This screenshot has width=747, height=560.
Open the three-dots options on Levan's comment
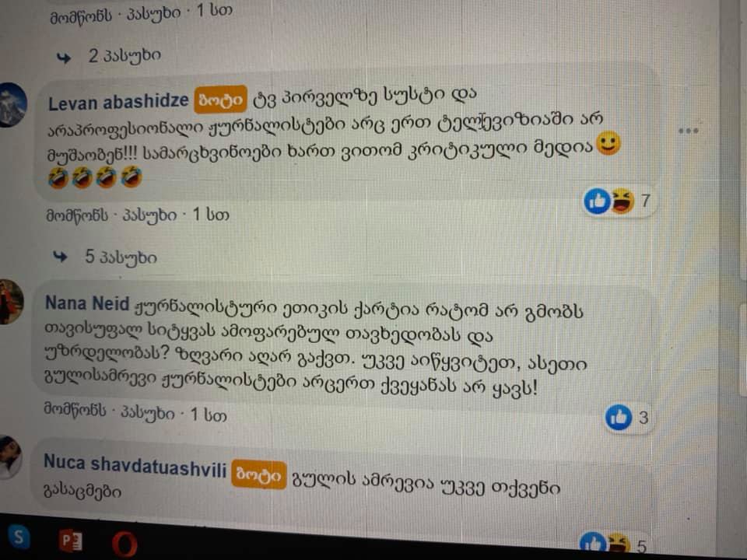coord(689,131)
